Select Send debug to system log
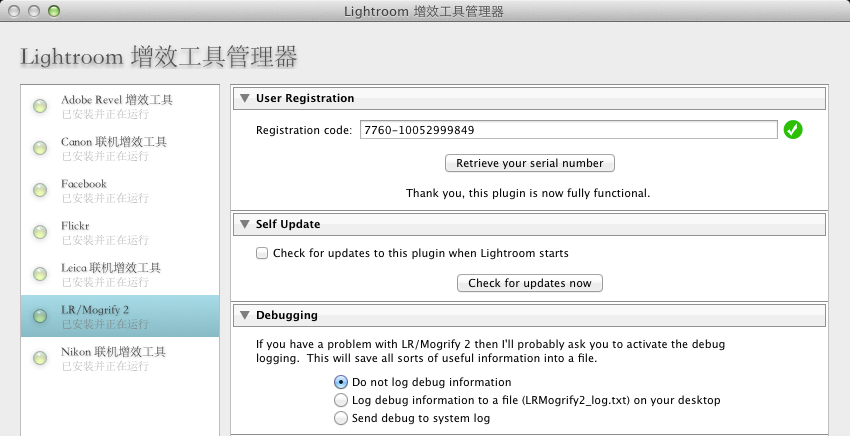Screen dimensions: 850x436 pyautogui.click(x=341, y=418)
